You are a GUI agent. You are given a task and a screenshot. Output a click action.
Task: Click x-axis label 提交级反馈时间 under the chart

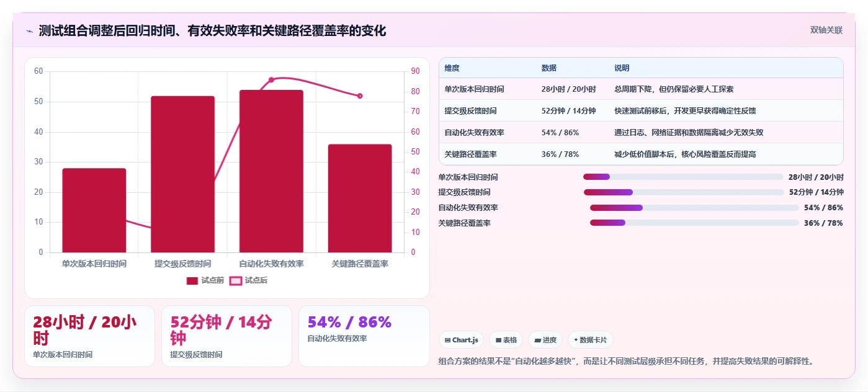click(183, 264)
